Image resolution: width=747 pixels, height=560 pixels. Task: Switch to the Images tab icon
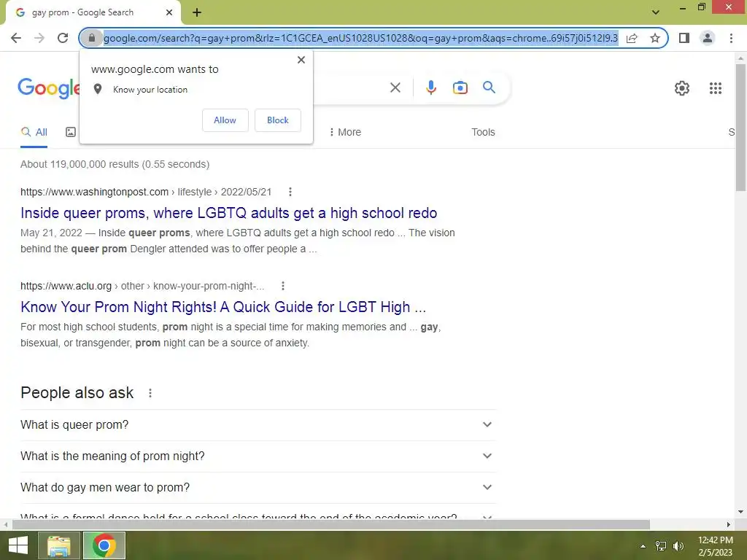[x=71, y=132]
